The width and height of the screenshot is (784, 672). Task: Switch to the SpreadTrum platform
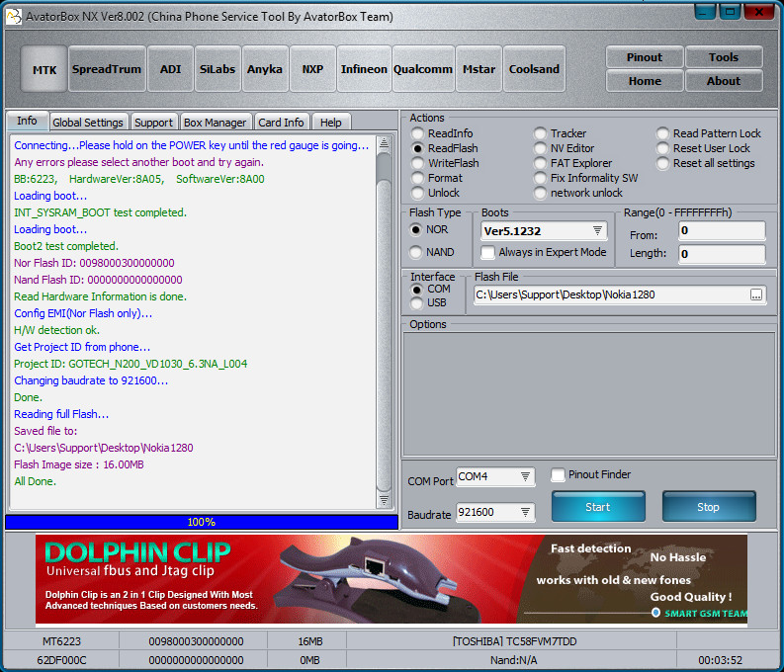point(107,69)
